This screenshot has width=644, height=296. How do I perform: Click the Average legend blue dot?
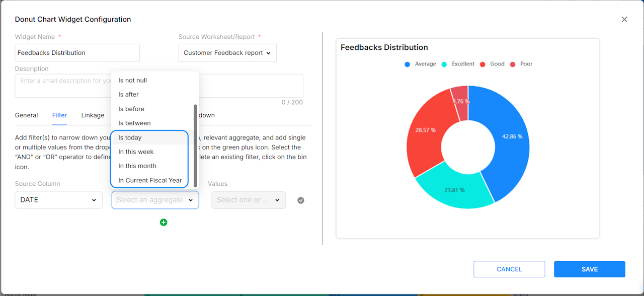(408, 64)
